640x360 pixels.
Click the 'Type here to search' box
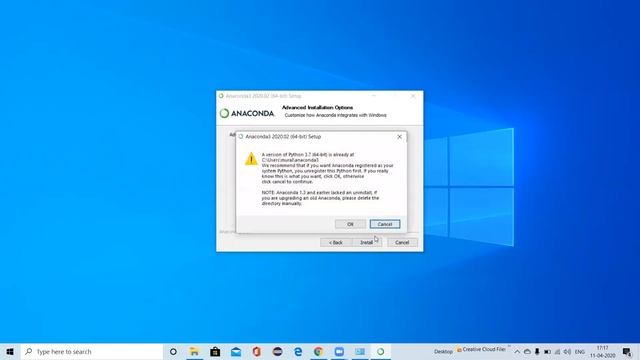(92, 351)
